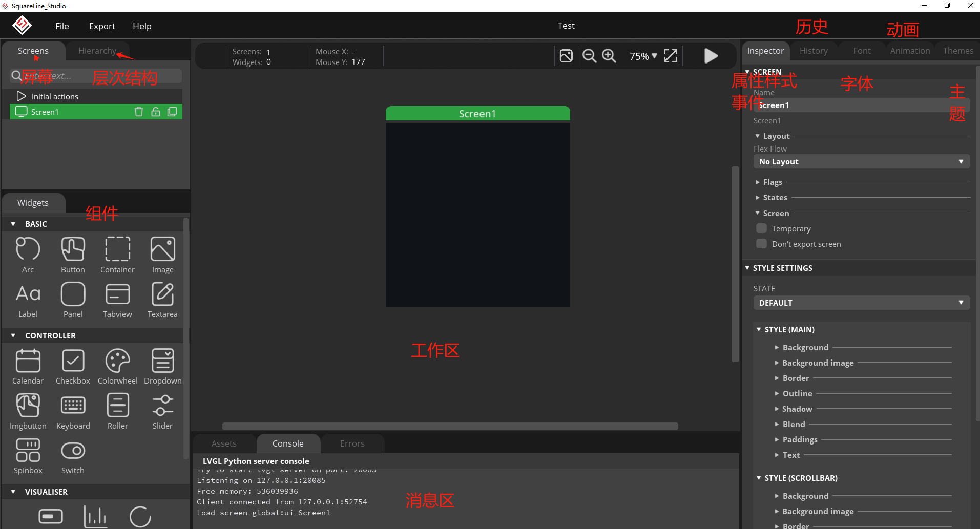Screen dimensions: 980x529
Task: Add a Textarea widget
Action: tap(162, 300)
